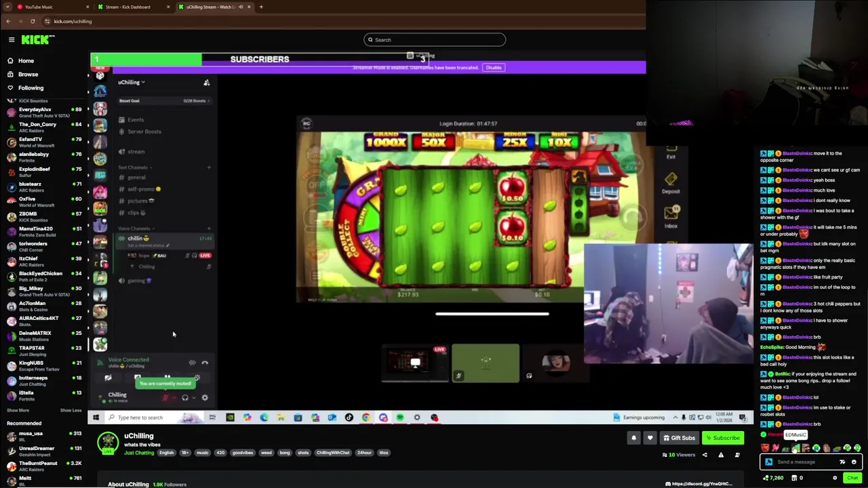Follow uChilling with the heart button
This screenshot has height=488, width=868.
tap(650, 438)
